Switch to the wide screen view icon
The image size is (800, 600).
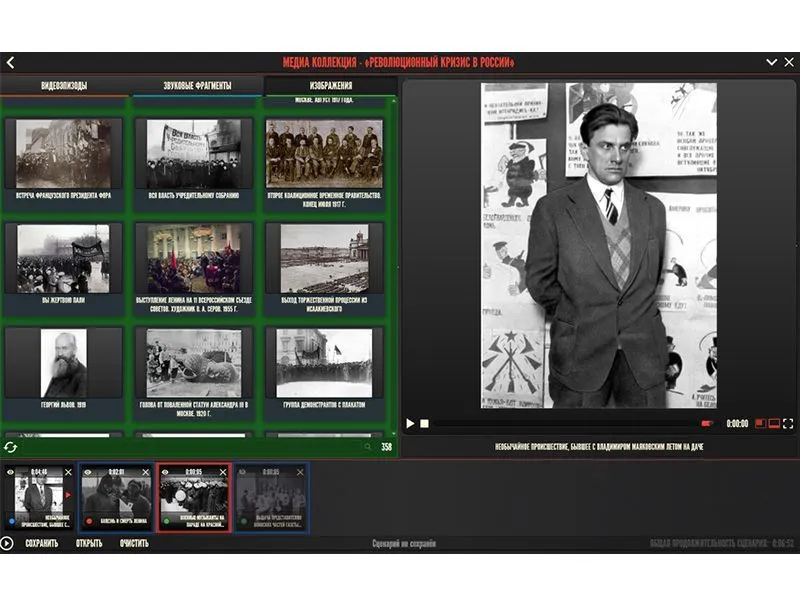(774, 423)
